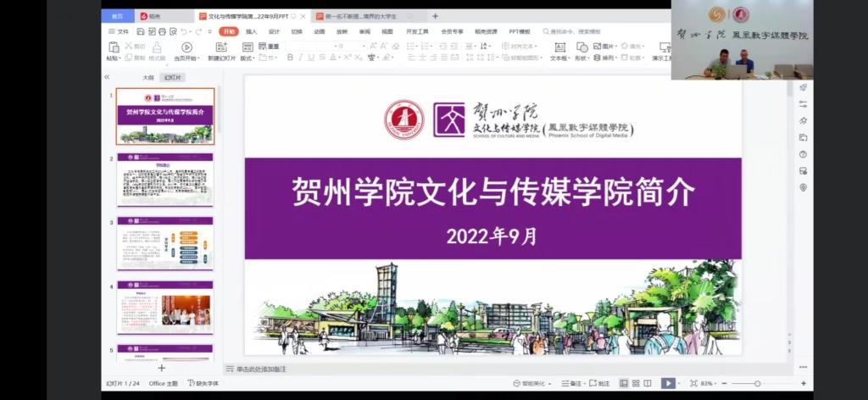
Task: Click the Fit to window icon
Action: [693, 383]
